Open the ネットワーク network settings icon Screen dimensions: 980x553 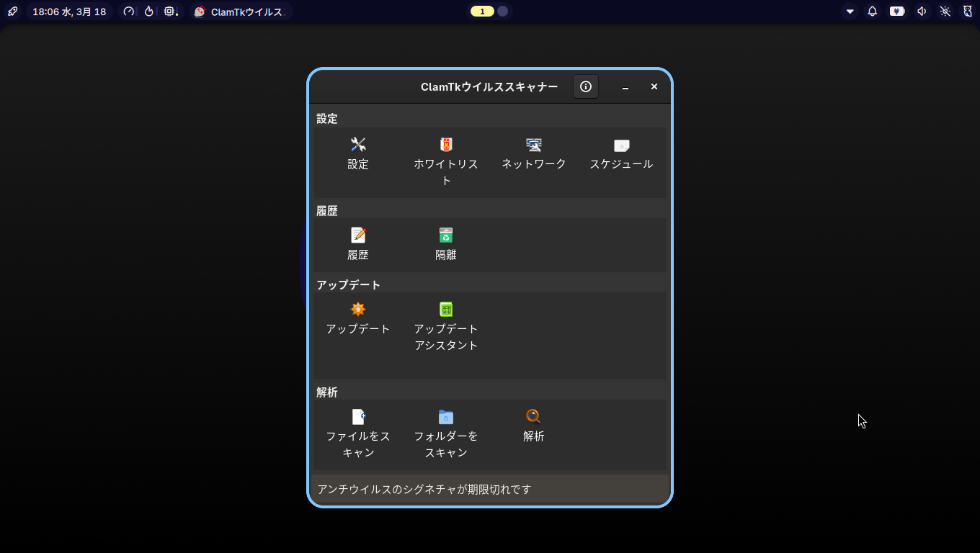click(x=534, y=145)
